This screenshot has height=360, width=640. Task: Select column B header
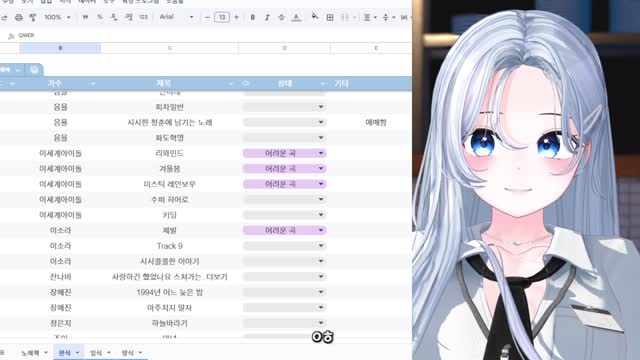(60, 48)
